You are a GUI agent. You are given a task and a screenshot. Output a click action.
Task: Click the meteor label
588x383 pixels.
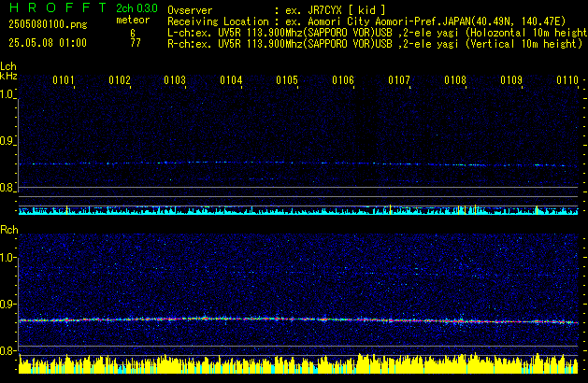133,20
